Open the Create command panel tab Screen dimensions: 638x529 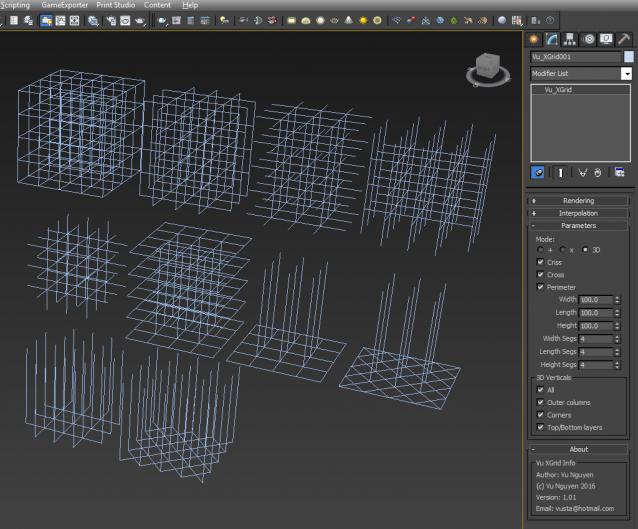pos(534,39)
